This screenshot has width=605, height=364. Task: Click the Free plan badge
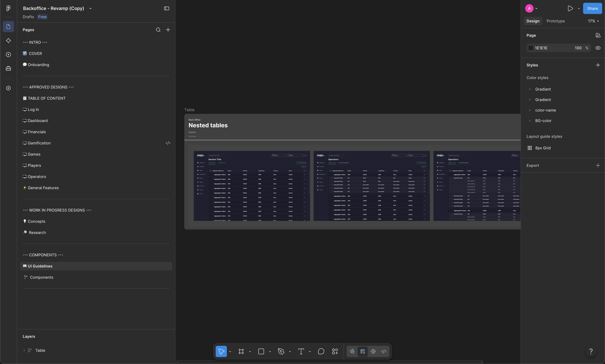click(x=42, y=17)
